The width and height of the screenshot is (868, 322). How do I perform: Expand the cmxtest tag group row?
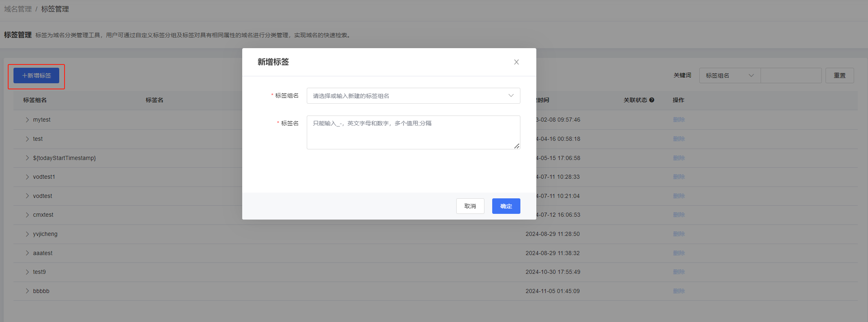(x=27, y=215)
